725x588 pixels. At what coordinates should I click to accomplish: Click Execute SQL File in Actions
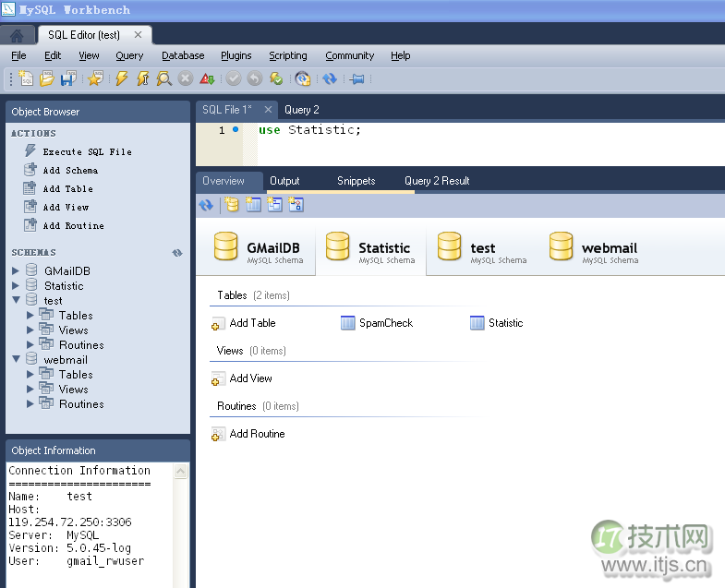click(87, 152)
